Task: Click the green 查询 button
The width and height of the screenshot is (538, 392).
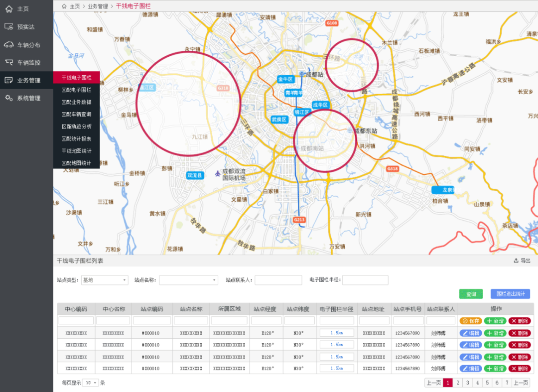Action: point(471,294)
